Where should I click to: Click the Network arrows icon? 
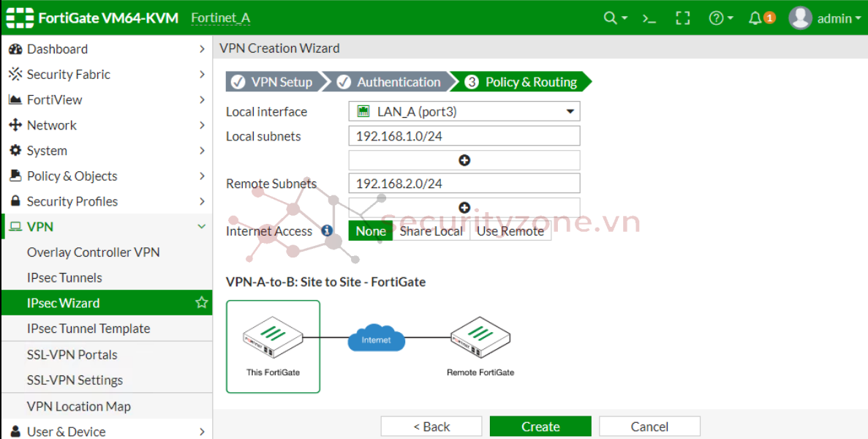(15, 125)
